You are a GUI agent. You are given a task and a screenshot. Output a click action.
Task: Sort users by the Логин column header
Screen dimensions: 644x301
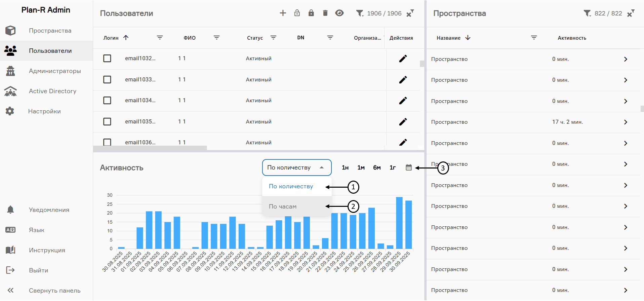click(x=111, y=38)
